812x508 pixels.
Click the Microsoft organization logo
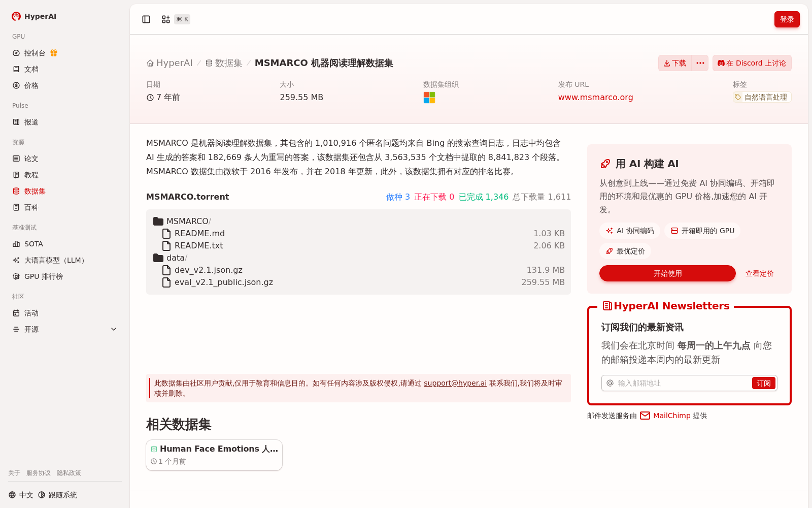(429, 98)
